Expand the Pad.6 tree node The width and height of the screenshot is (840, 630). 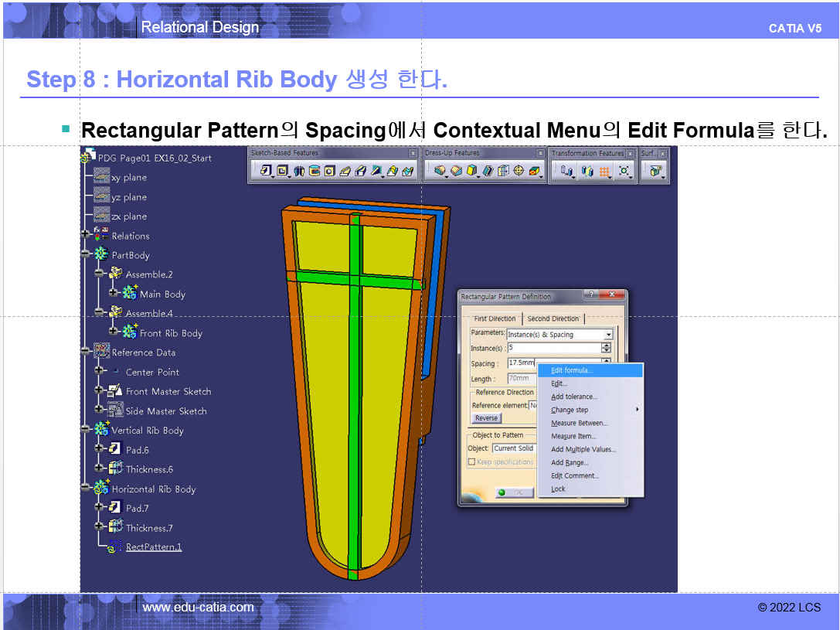(99, 450)
